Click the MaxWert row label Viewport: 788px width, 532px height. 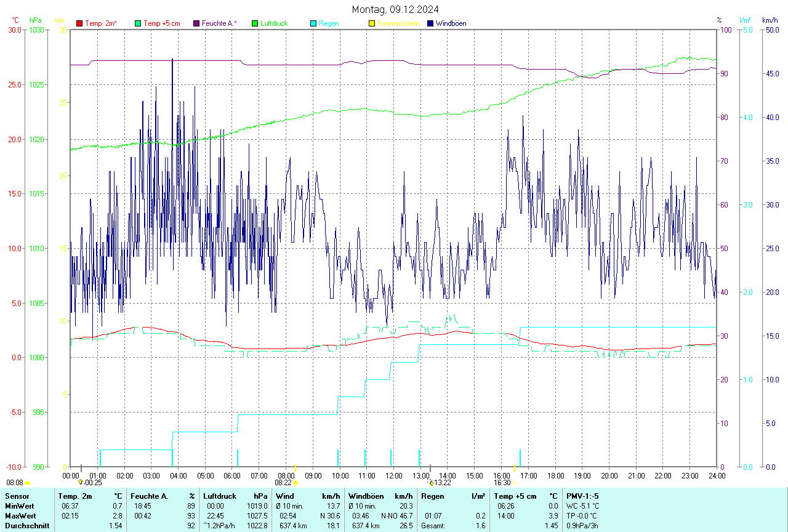click(20, 515)
